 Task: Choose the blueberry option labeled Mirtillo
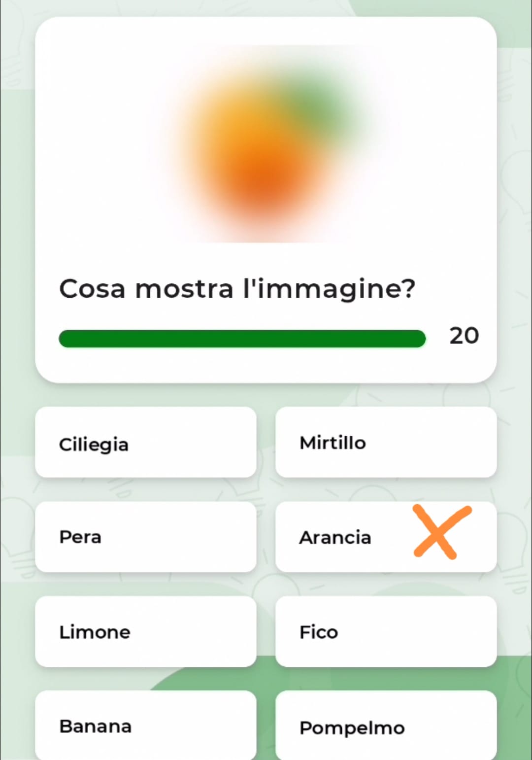click(386, 442)
